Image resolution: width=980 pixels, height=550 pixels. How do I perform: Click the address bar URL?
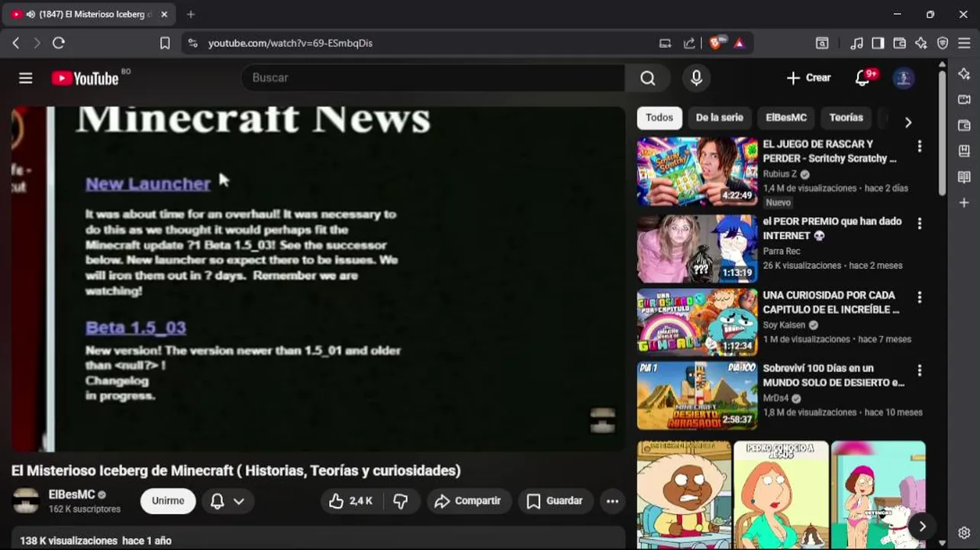[x=291, y=44]
